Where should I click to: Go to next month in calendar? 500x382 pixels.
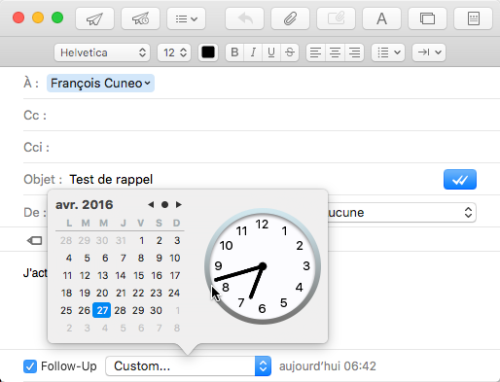click(x=179, y=204)
